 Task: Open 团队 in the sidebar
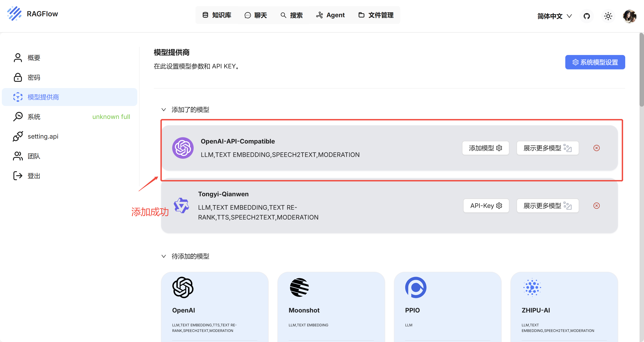tap(70, 156)
